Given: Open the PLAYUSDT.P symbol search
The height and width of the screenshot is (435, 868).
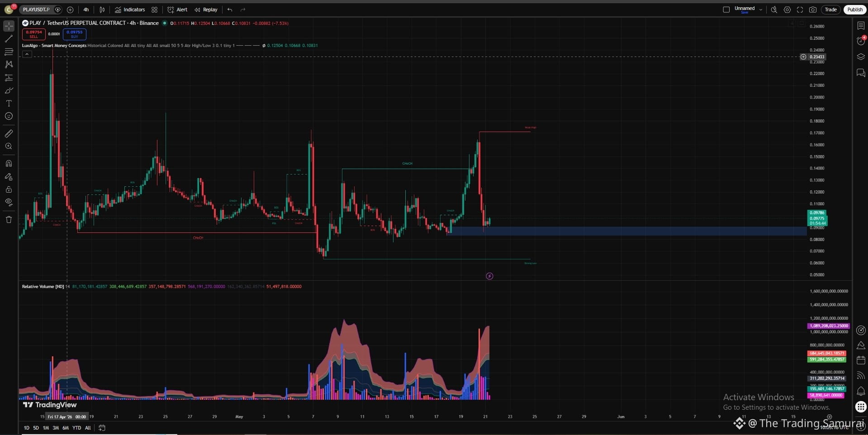Looking at the screenshot, I should (36, 9).
